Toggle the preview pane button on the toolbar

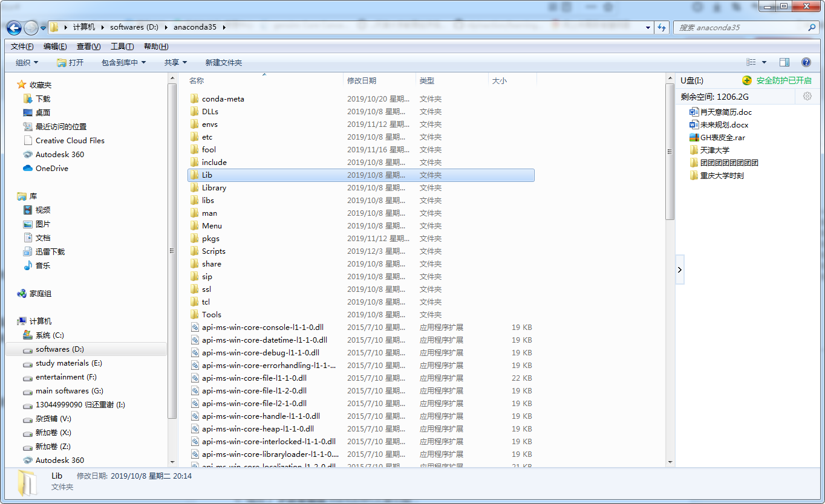(x=784, y=62)
